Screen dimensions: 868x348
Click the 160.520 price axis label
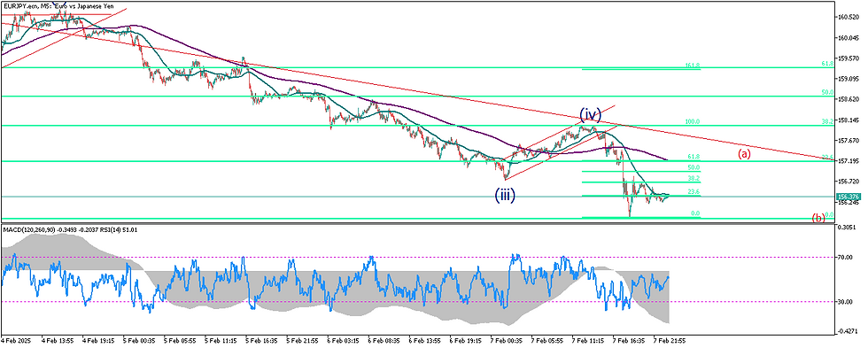[x=849, y=18]
